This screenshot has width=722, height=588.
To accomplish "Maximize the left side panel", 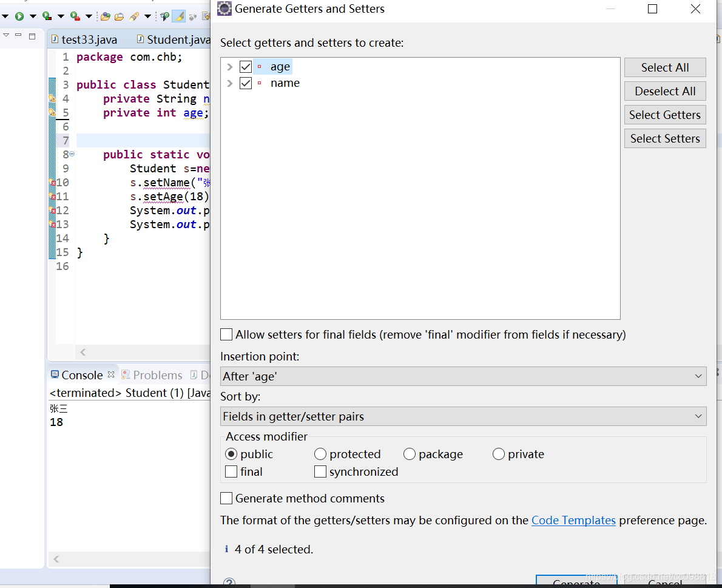I will click(x=32, y=36).
